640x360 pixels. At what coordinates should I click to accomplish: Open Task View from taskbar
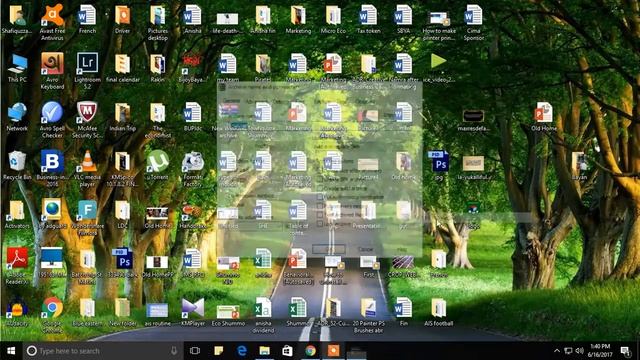click(x=195, y=351)
